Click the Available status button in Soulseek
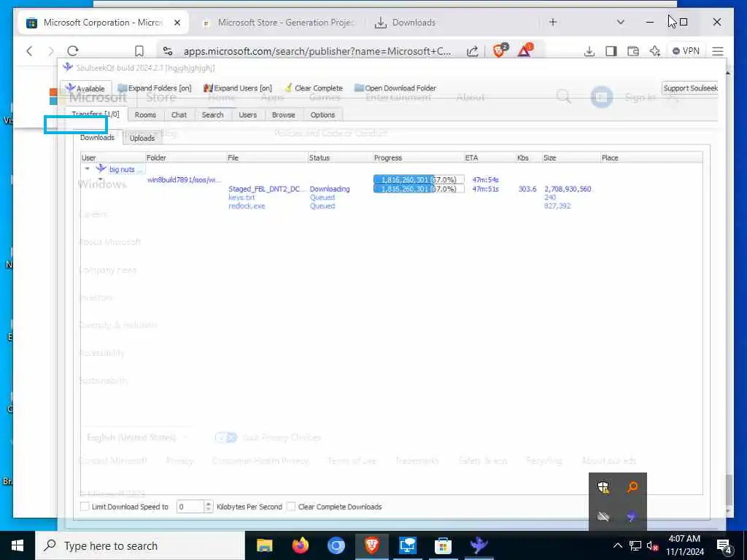The image size is (747, 560). 86,88
